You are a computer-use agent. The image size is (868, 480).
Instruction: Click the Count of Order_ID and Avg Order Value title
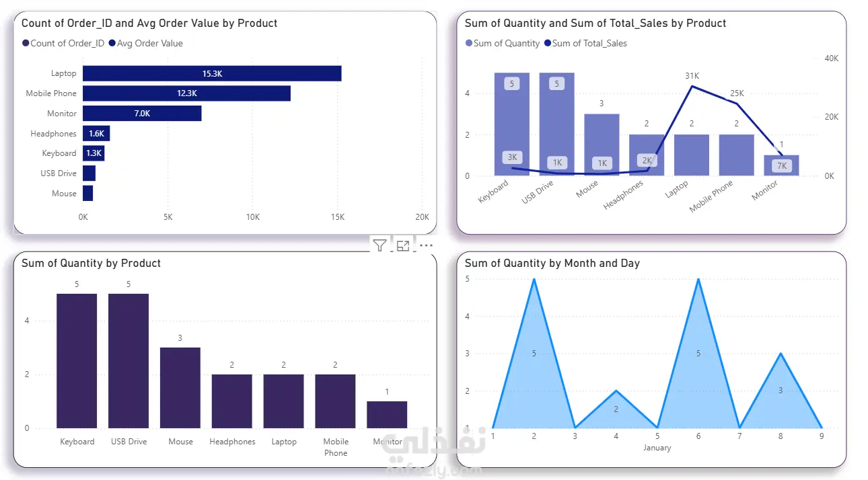(x=149, y=23)
